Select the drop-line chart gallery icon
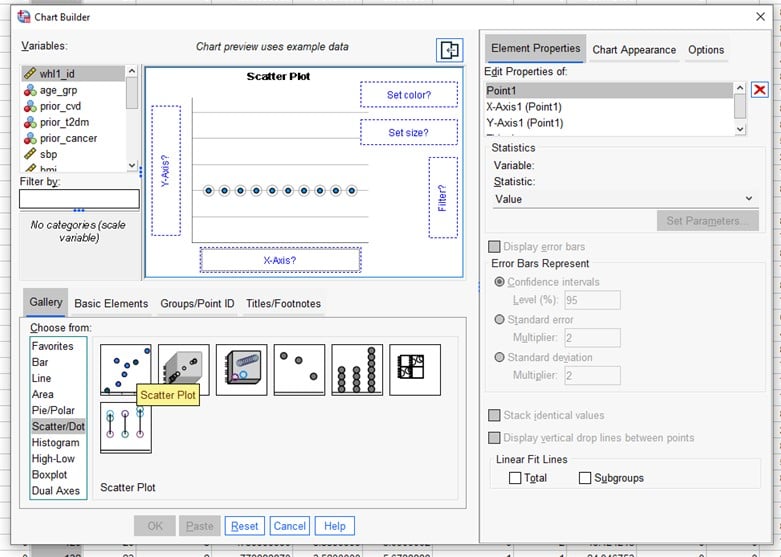Screen dimensions: 781x557 125,427
